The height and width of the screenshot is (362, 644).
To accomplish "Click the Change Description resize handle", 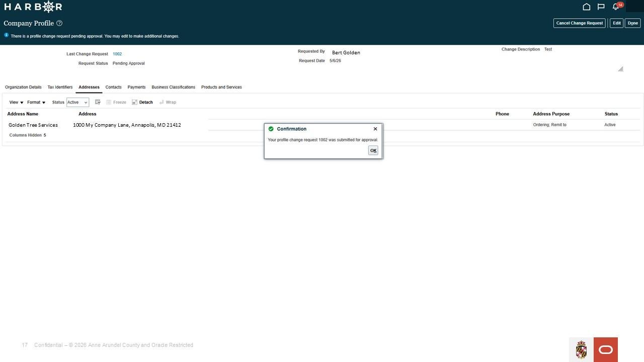I will coord(620,69).
